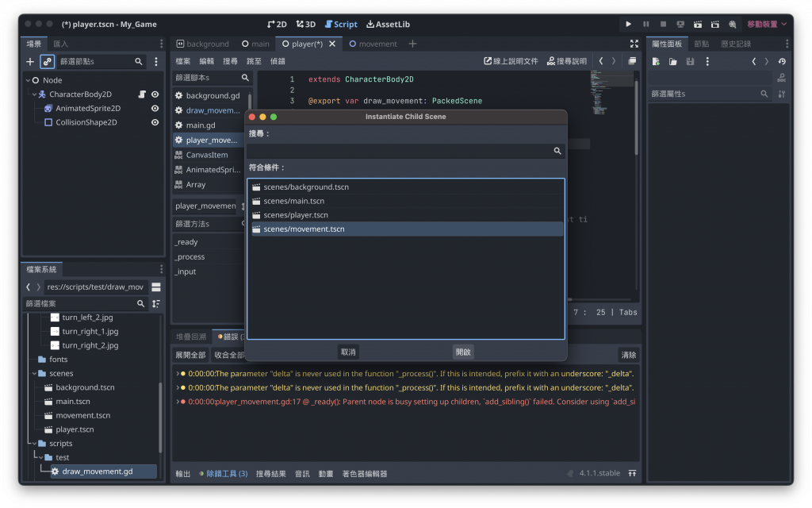Switch to the 3D workspace

click(x=305, y=25)
